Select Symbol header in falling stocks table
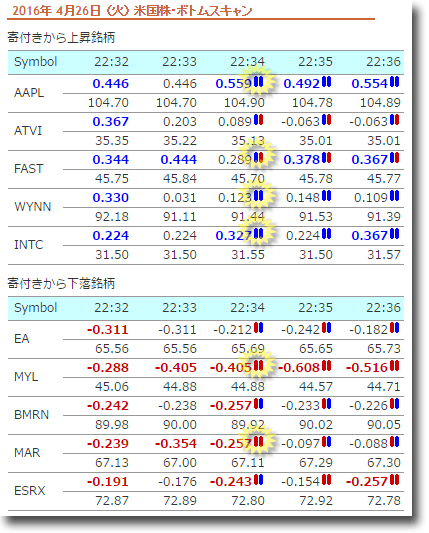The image size is (429, 533). (35, 308)
